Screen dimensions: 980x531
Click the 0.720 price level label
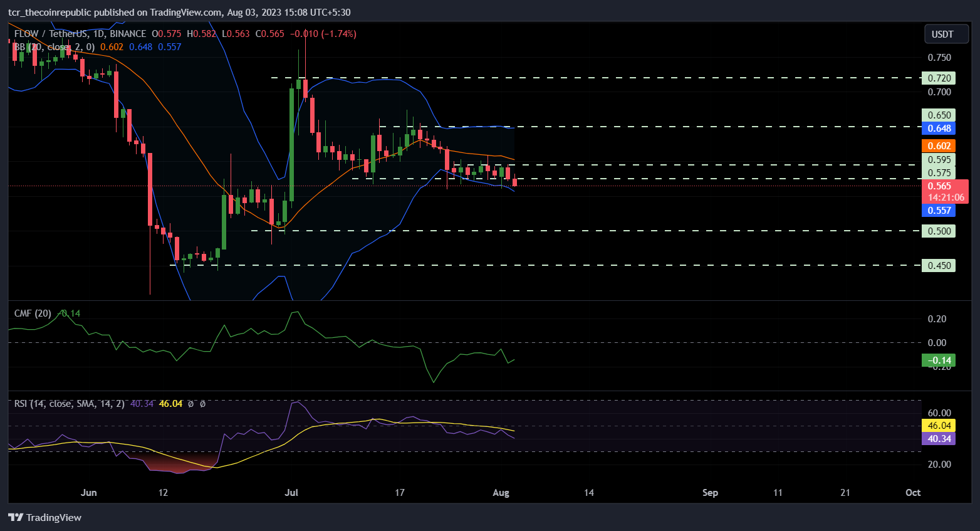(939, 78)
